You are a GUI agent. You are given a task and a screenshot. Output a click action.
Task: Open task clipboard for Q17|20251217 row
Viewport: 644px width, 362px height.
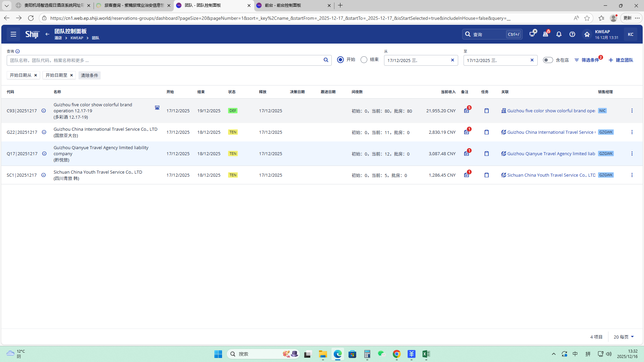tap(486, 154)
